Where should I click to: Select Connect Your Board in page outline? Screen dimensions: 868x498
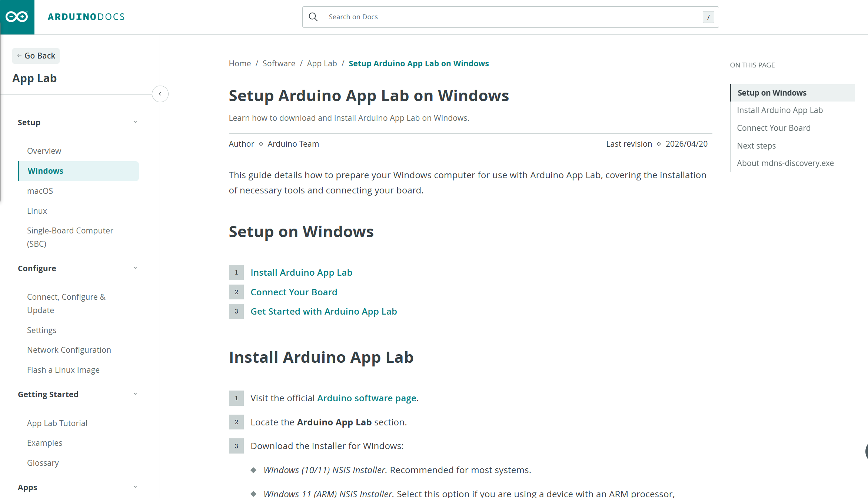774,128
